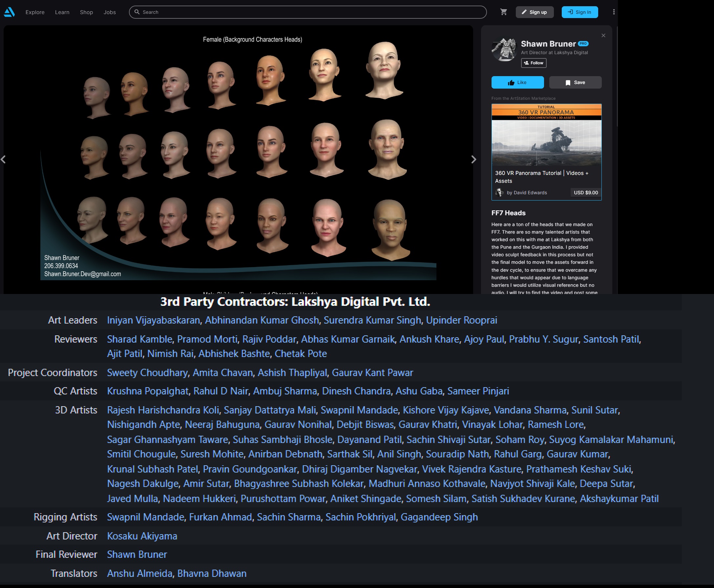This screenshot has width=714, height=588.
Task: Open Kosaku Akiyama credit link
Action: [142, 536]
